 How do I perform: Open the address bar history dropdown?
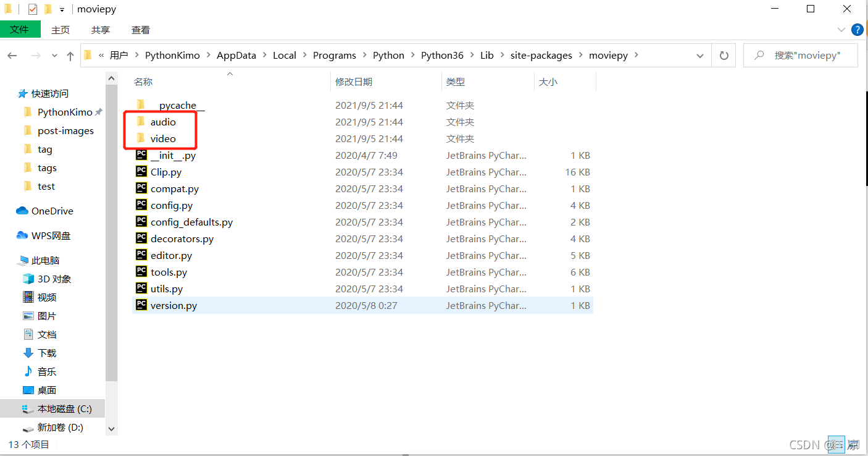[x=699, y=56]
